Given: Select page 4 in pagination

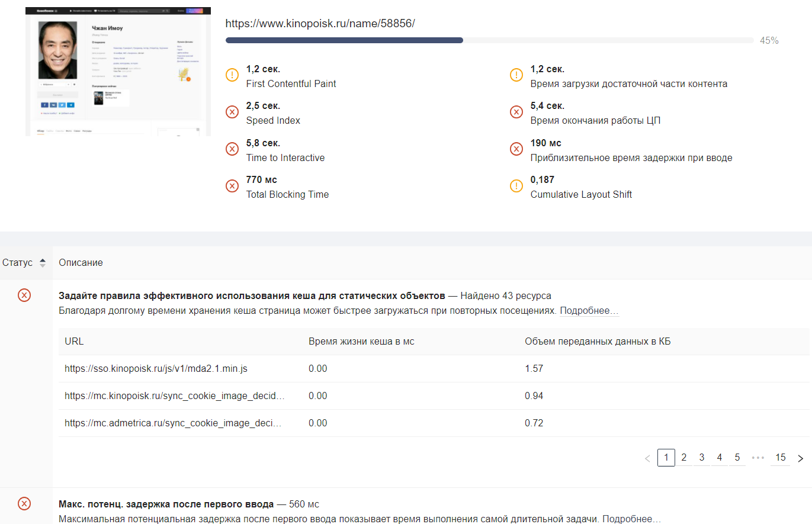Looking at the screenshot, I should [x=720, y=458].
